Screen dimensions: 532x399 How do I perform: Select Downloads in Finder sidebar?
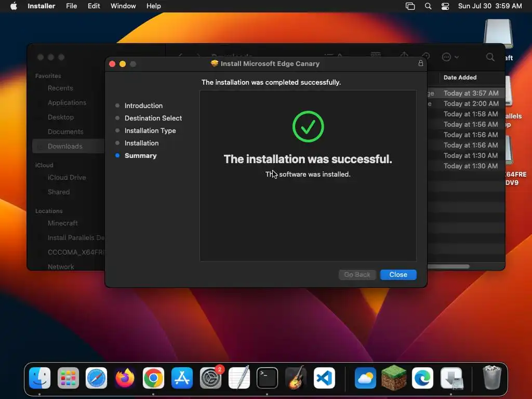click(69, 146)
